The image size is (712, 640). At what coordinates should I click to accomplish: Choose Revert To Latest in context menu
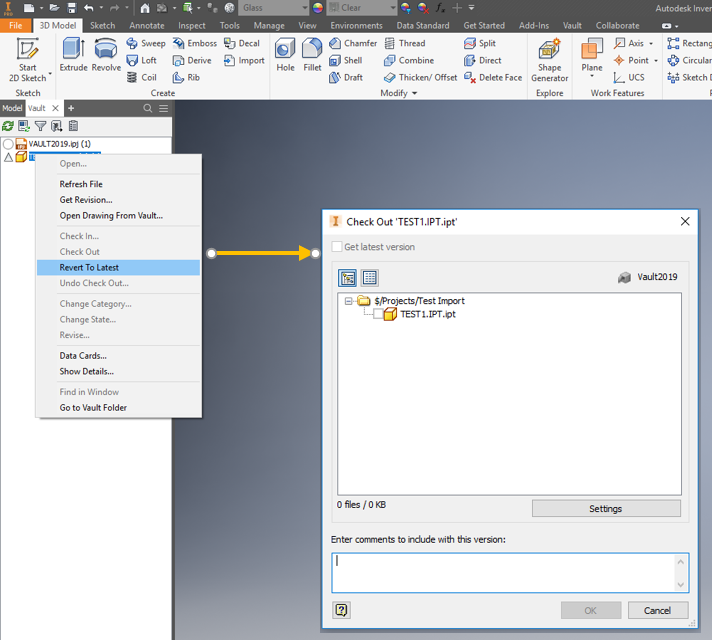[x=119, y=268]
